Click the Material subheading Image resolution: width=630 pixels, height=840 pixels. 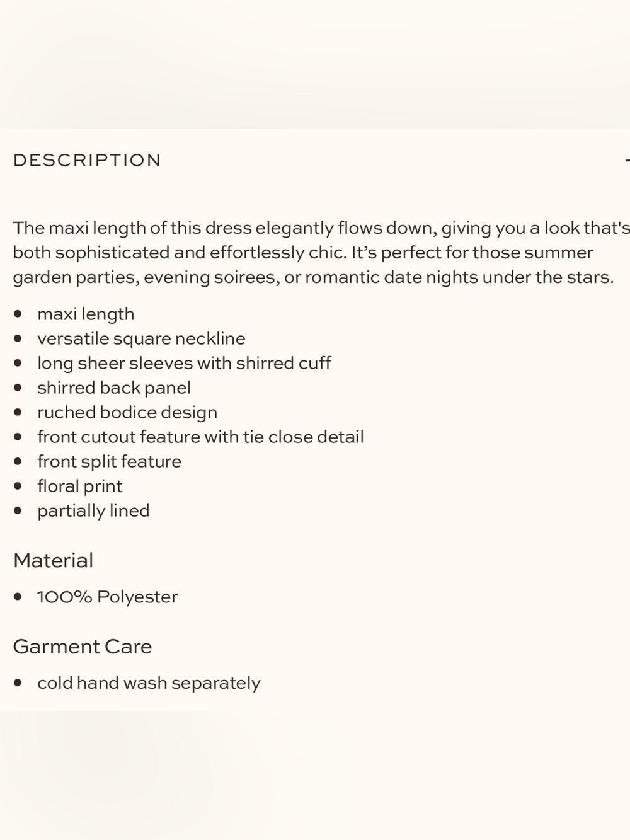click(53, 560)
